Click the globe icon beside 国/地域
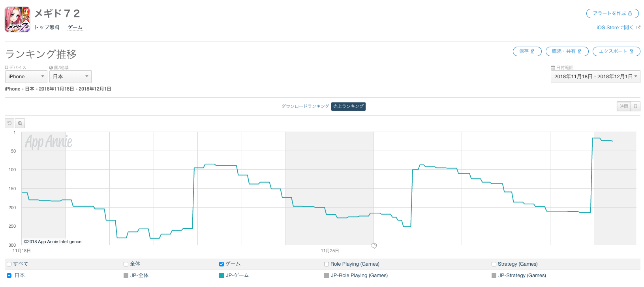Image resolution: width=644 pixels, height=287 pixels. (x=51, y=68)
